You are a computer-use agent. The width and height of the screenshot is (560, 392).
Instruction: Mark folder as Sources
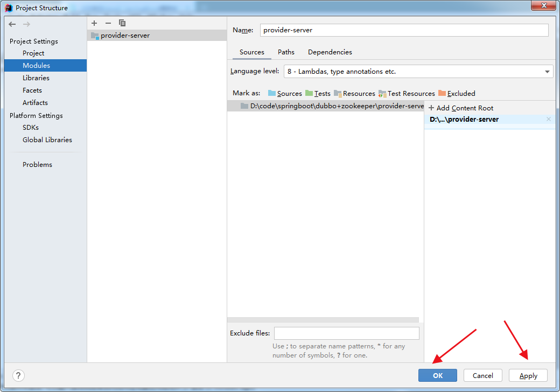tap(285, 94)
